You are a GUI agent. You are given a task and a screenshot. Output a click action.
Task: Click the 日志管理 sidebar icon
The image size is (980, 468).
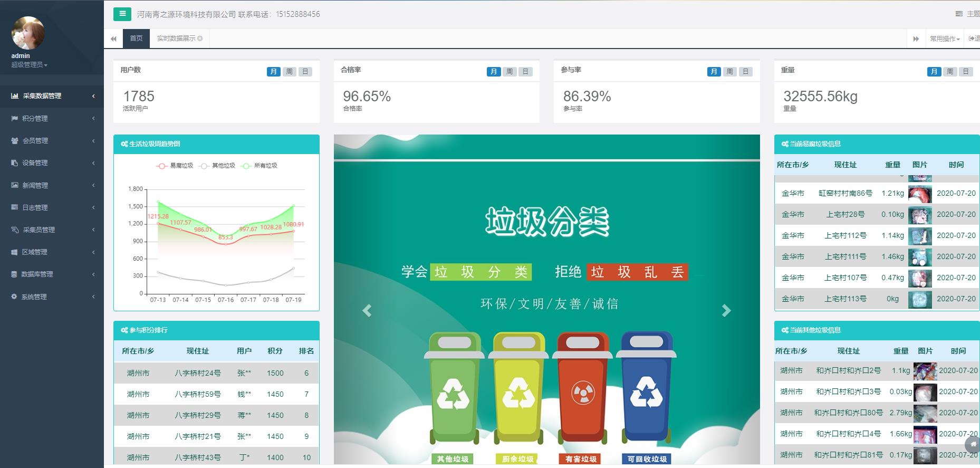(x=15, y=207)
